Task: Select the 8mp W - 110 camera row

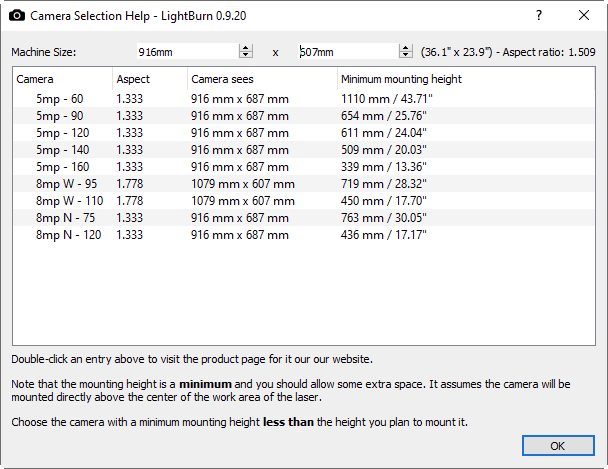Action: (x=304, y=201)
